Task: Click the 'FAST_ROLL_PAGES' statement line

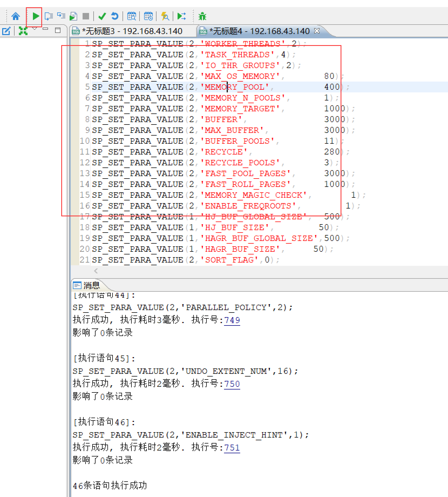Action: tap(223, 184)
